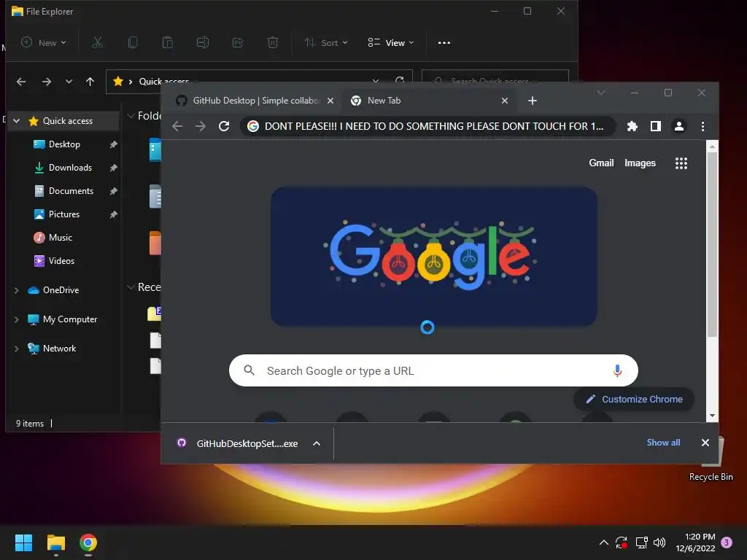Click the Paste icon in File Explorer toolbar
Screen dimensions: 747x560
click(x=168, y=43)
